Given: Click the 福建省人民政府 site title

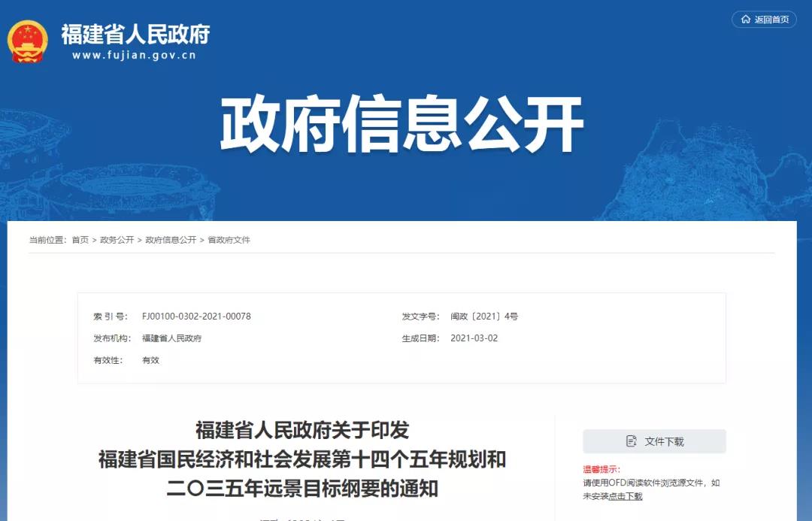Looking at the screenshot, I should click(x=135, y=35).
